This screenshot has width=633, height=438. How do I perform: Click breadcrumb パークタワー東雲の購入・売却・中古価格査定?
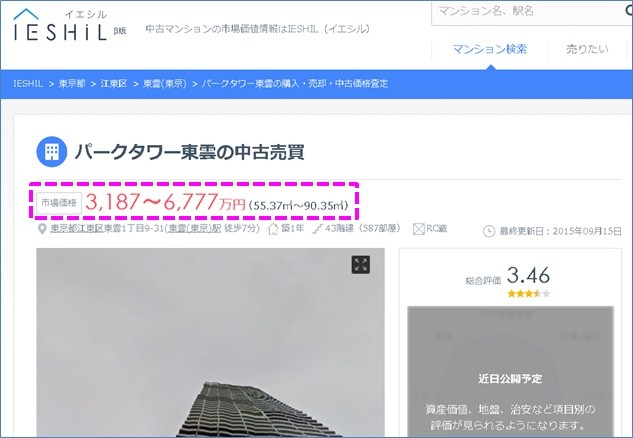[295, 84]
